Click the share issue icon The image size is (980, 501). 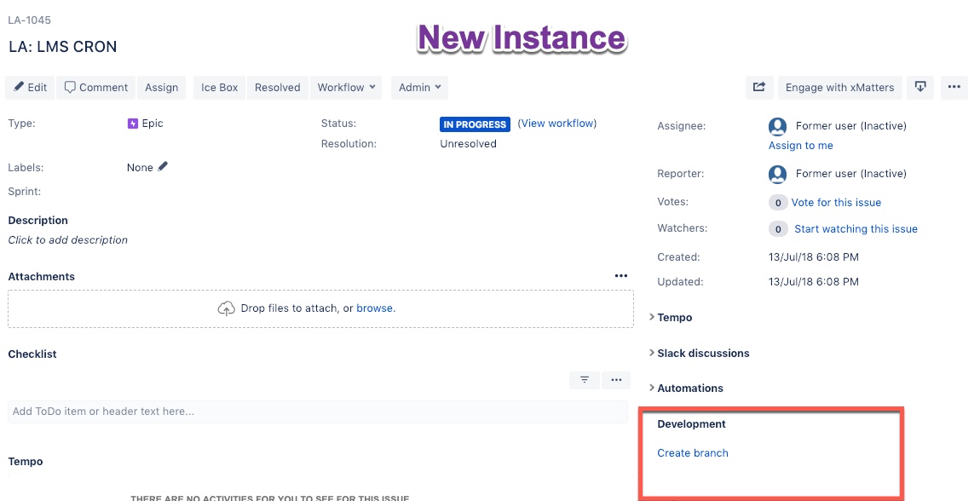point(759,88)
